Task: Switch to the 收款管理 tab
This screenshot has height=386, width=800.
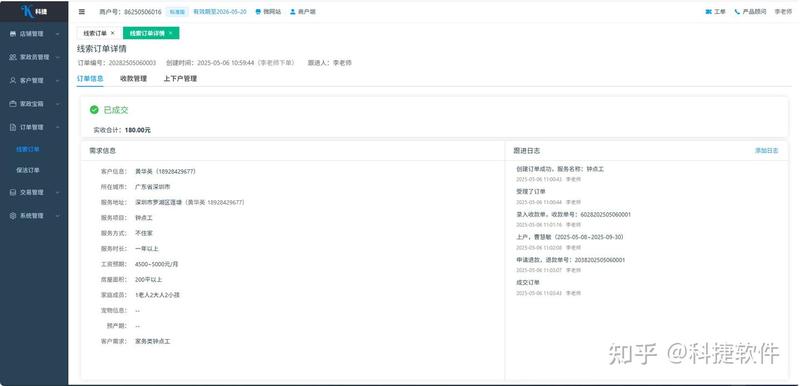Action: coord(134,79)
